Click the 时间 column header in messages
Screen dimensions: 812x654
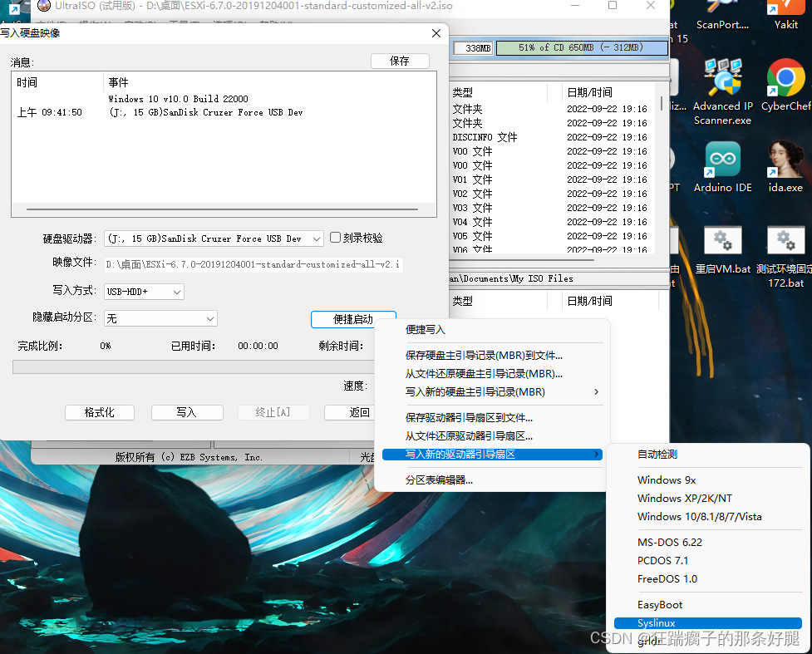coord(57,82)
